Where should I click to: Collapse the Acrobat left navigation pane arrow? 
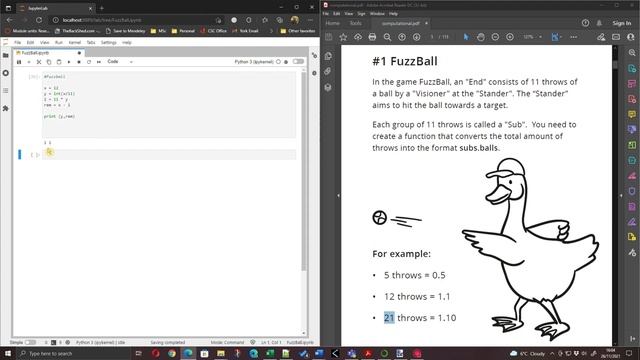pyautogui.click(x=338, y=196)
